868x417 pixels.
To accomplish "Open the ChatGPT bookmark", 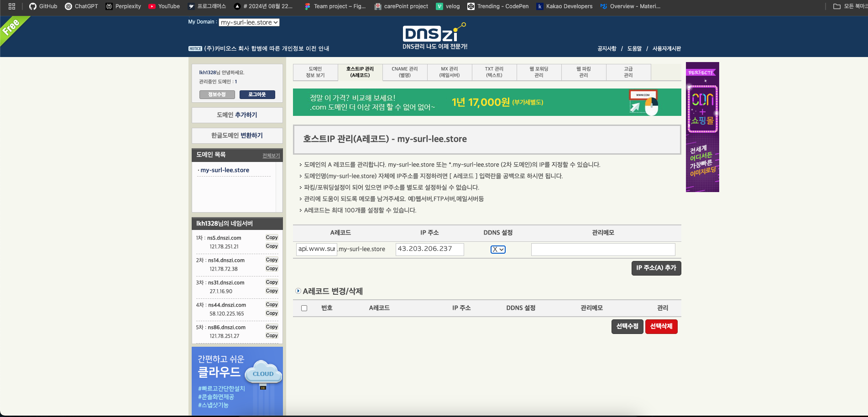I will pyautogui.click(x=81, y=6).
